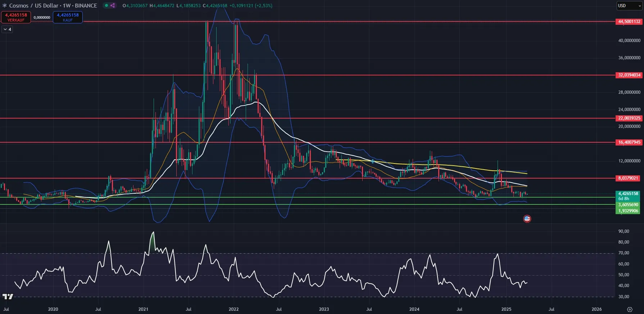Screen dimensions: 644x314
Task: Click the 40,0000000 price axis value
Action: pyautogui.click(x=629, y=41)
